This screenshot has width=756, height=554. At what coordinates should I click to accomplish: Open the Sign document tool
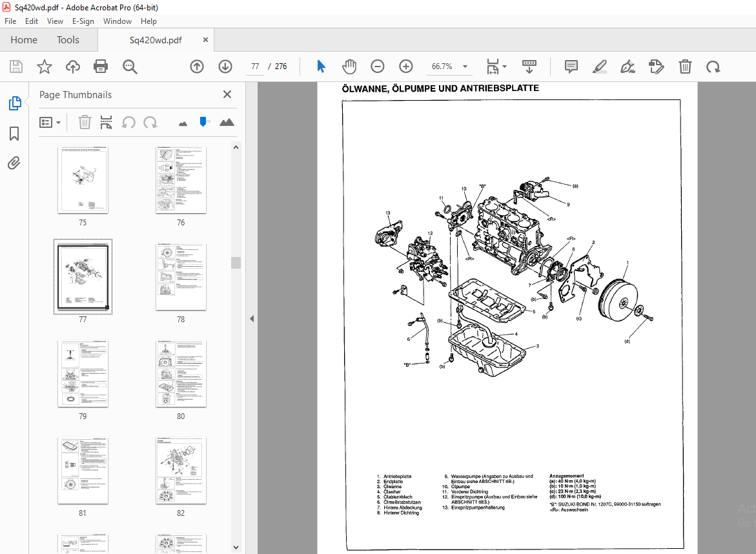click(628, 67)
